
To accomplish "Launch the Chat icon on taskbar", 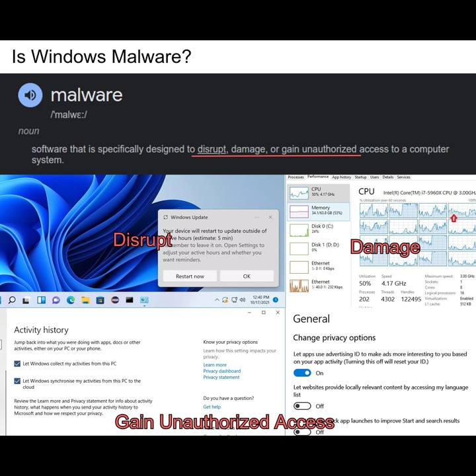I will 56,300.
